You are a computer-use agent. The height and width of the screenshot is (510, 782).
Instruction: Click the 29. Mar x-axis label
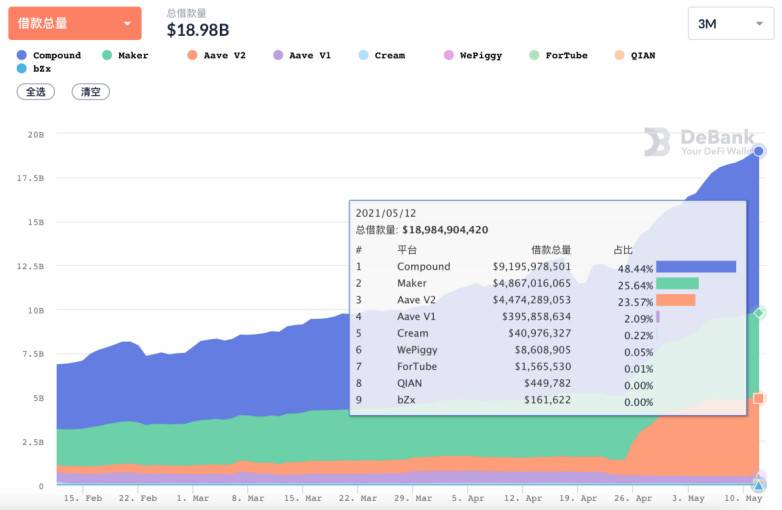pyautogui.click(x=412, y=498)
